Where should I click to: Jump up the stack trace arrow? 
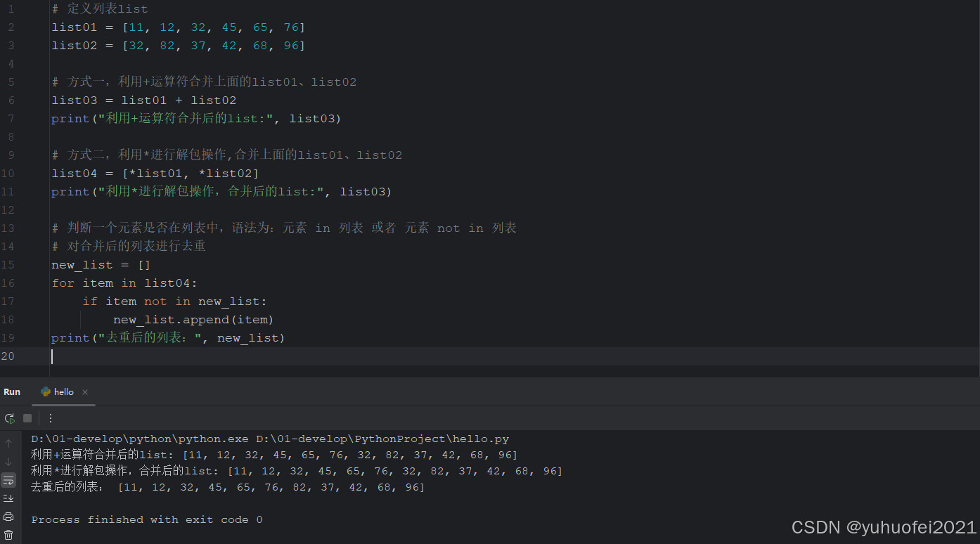8,443
